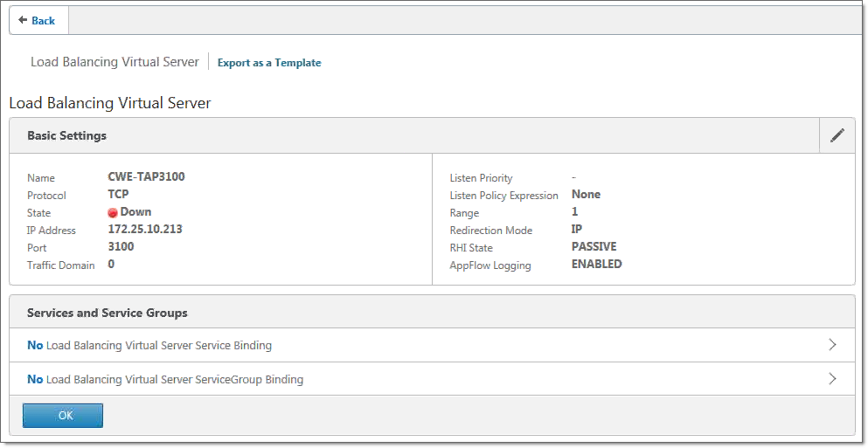Screen dimensions: 868x448
Task: Expand the Service Binding chevron arrow
Action: click(x=832, y=345)
